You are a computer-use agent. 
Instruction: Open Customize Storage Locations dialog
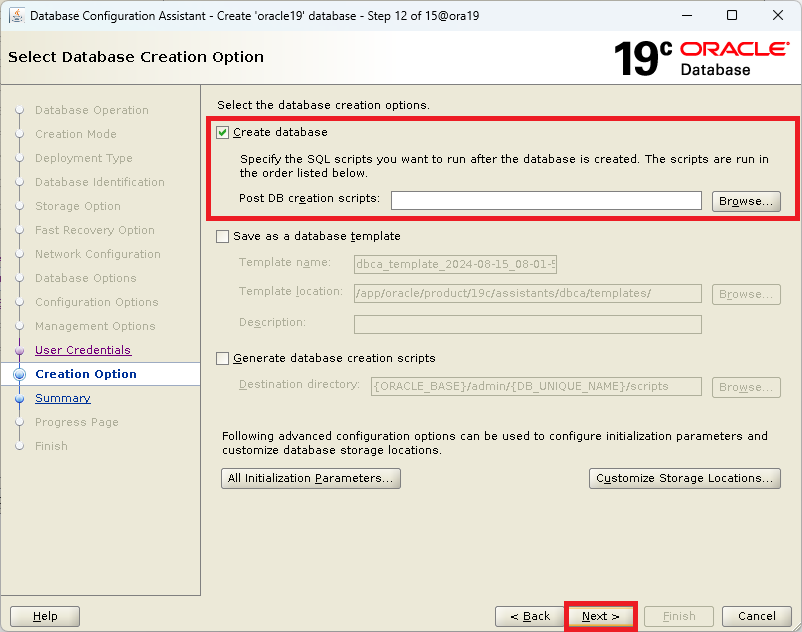[x=684, y=478]
